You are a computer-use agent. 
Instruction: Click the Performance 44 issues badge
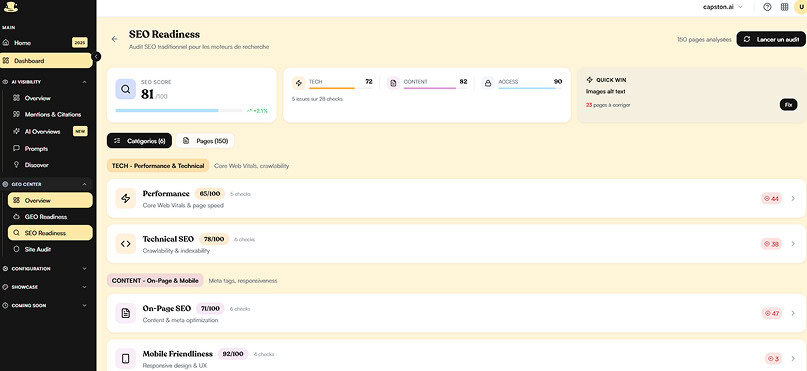pyautogui.click(x=771, y=199)
